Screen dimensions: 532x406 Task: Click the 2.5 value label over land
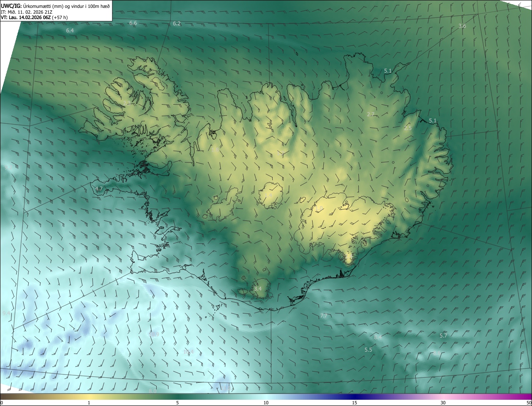point(408,128)
